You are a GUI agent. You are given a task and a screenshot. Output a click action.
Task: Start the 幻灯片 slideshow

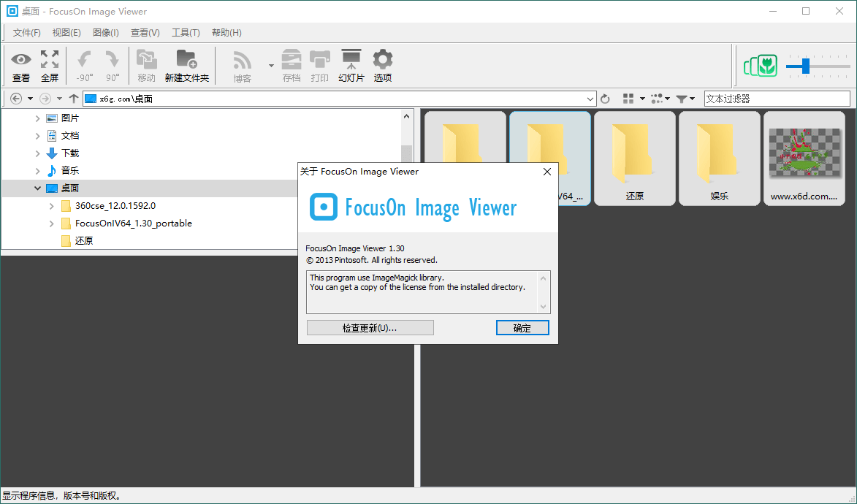pyautogui.click(x=351, y=64)
